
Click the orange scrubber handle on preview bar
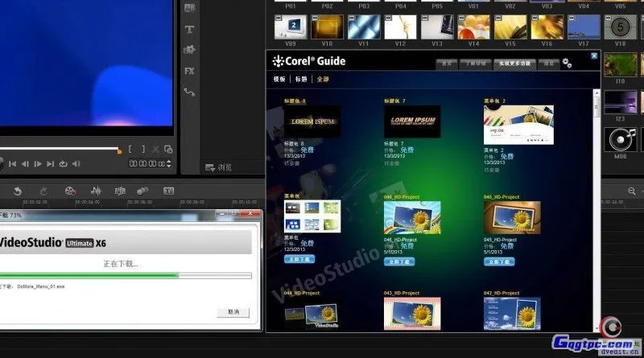[x=119, y=151]
